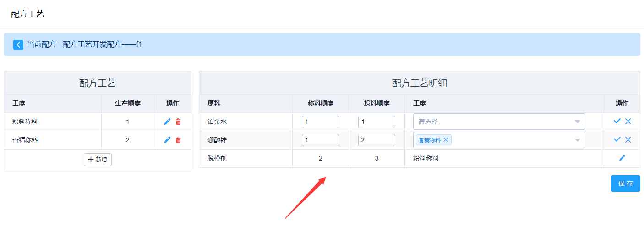Cancel edits for the 硼酸锌 row

click(628, 139)
